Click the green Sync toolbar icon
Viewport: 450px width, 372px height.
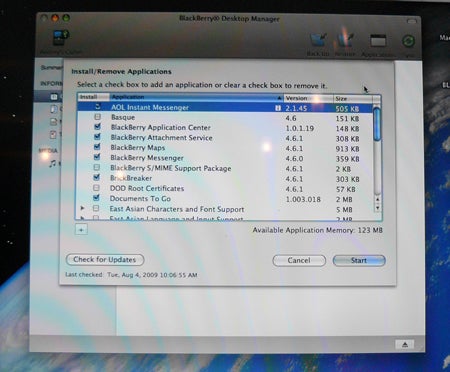coord(408,42)
